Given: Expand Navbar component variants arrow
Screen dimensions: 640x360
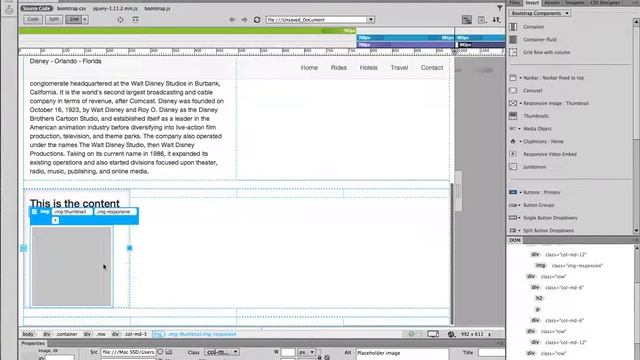Looking at the screenshot, I should tap(520, 78).
